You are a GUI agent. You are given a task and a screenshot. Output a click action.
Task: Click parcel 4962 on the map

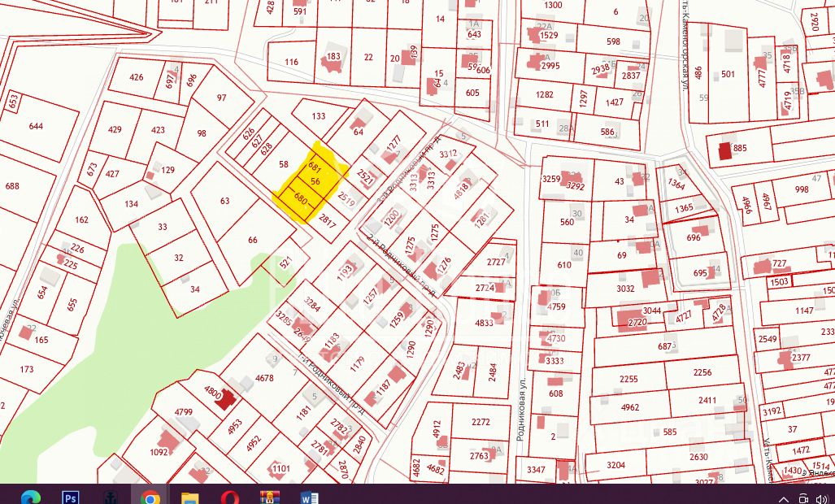(629, 407)
